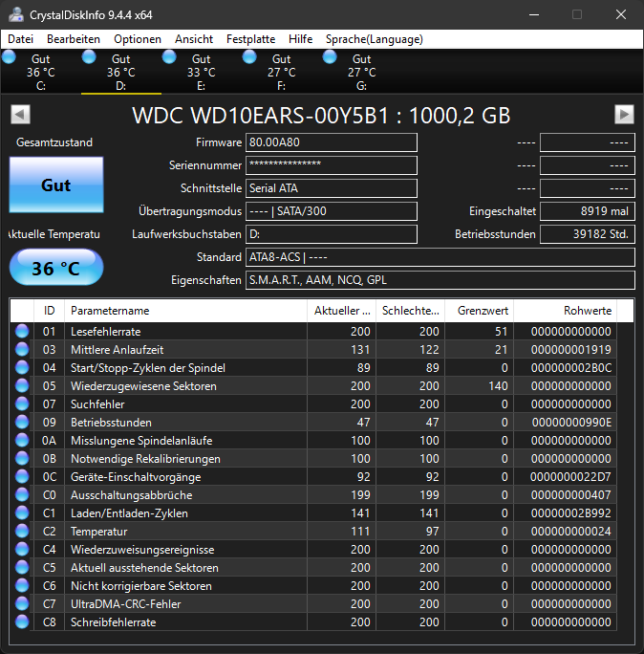Viewport: 644px width, 654px height.
Task: Click the Grenzwert column header
Action: [480, 311]
